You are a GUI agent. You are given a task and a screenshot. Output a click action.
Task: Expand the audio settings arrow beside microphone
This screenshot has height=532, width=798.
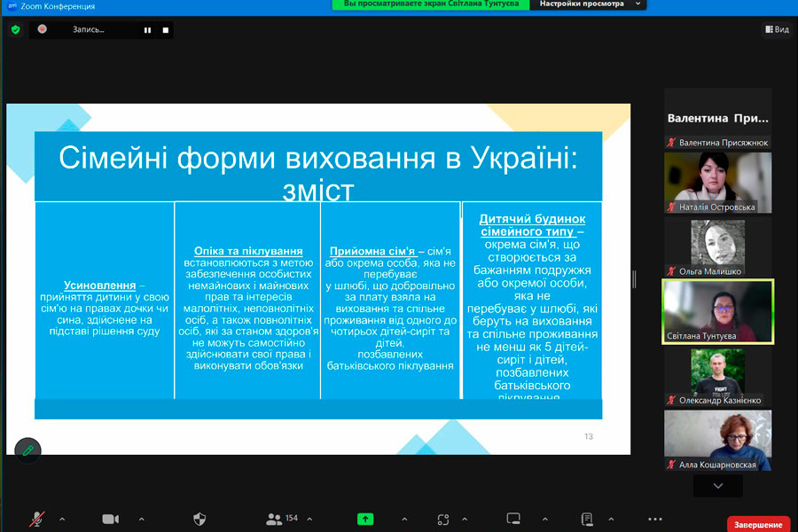[x=62, y=519]
